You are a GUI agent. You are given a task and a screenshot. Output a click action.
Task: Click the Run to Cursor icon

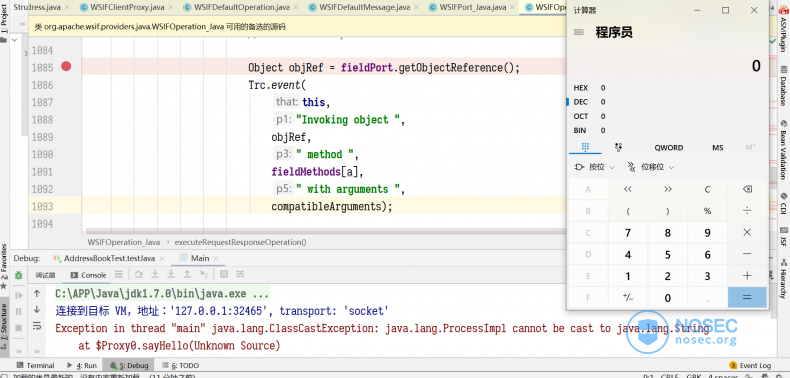coord(203,275)
